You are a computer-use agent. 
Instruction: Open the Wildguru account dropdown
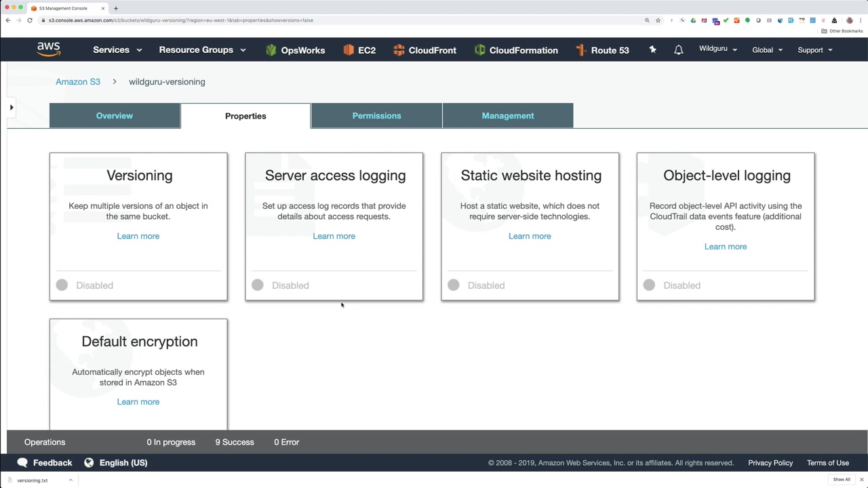pos(717,49)
